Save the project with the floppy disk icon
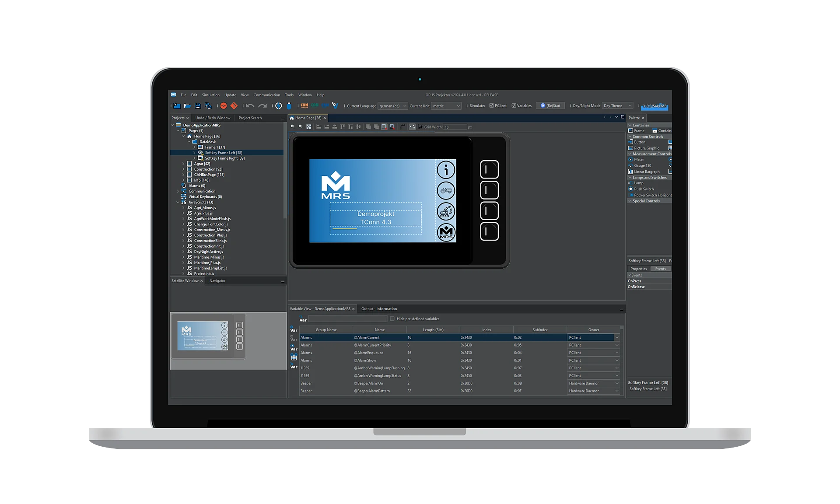The image size is (840, 504). (x=198, y=106)
